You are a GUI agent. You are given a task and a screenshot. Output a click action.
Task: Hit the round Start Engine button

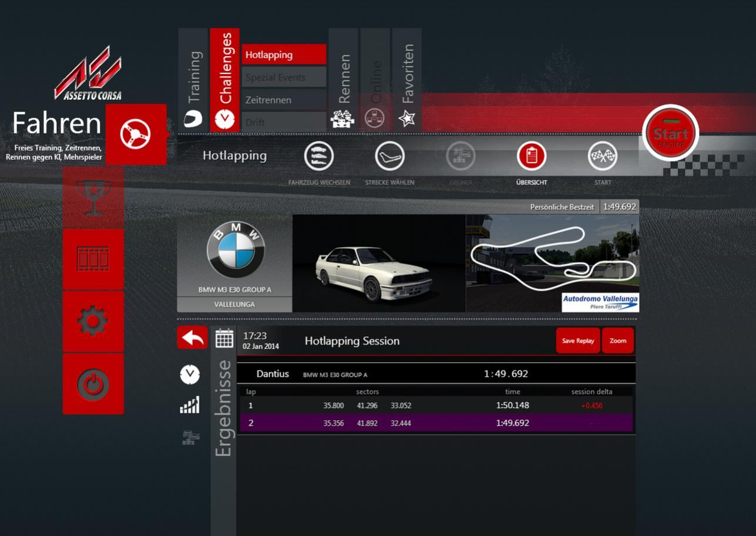[671, 133]
